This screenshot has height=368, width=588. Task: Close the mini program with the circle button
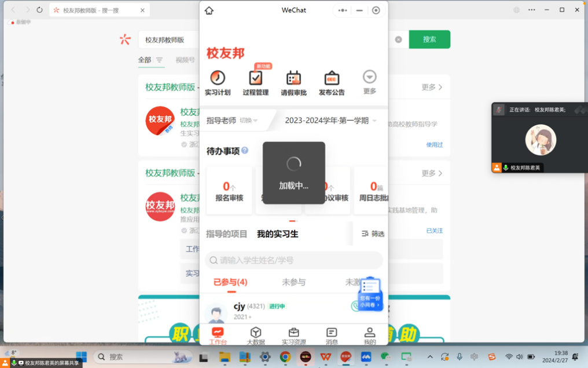tap(376, 10)
